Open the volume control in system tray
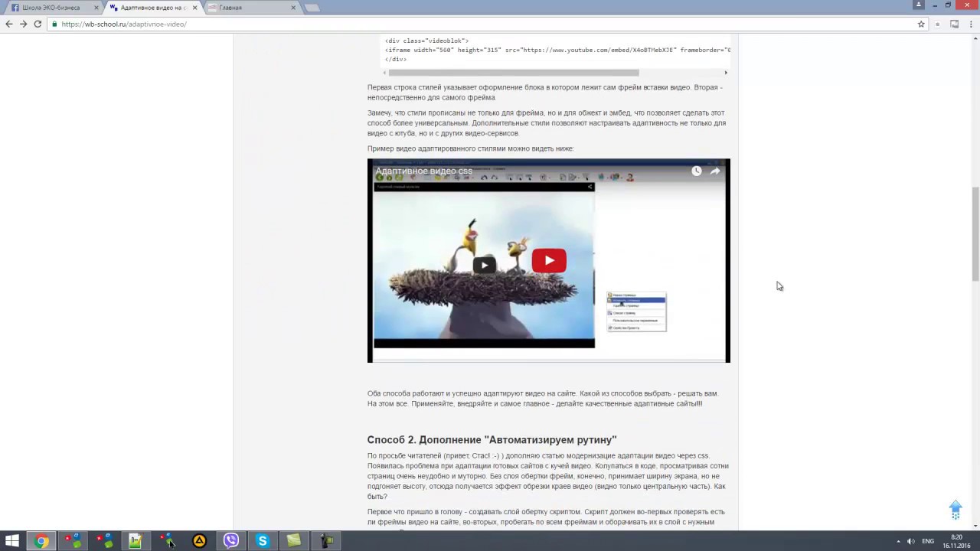Viewport: 980px width, 551px height. pos(911,542)
